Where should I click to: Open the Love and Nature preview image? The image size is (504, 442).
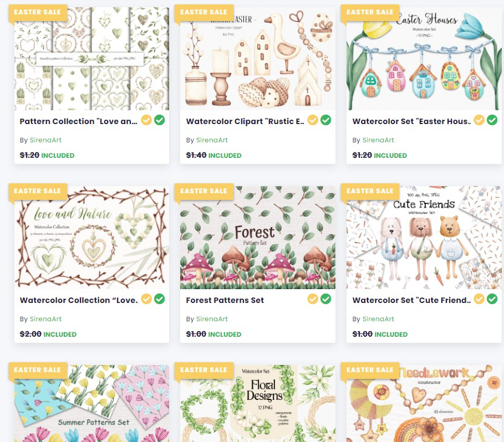pyautogui.click(x=91, y=238)
